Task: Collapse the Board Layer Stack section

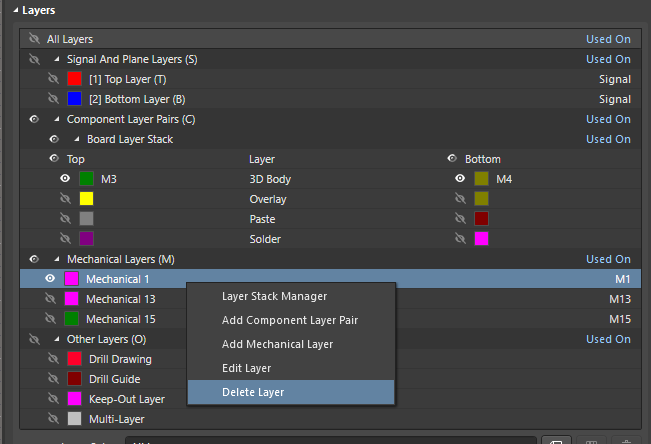Action: pyautogui.click(x=77, y=139)
